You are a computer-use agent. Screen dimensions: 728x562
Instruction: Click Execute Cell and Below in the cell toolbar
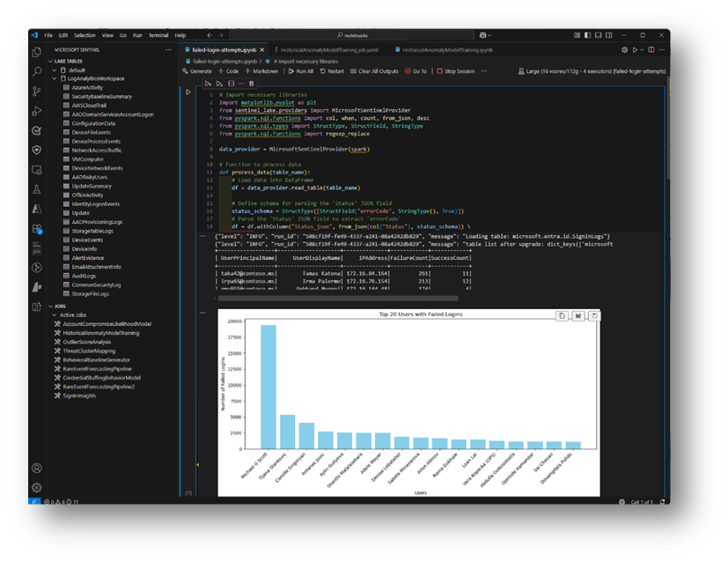(219, 84)
